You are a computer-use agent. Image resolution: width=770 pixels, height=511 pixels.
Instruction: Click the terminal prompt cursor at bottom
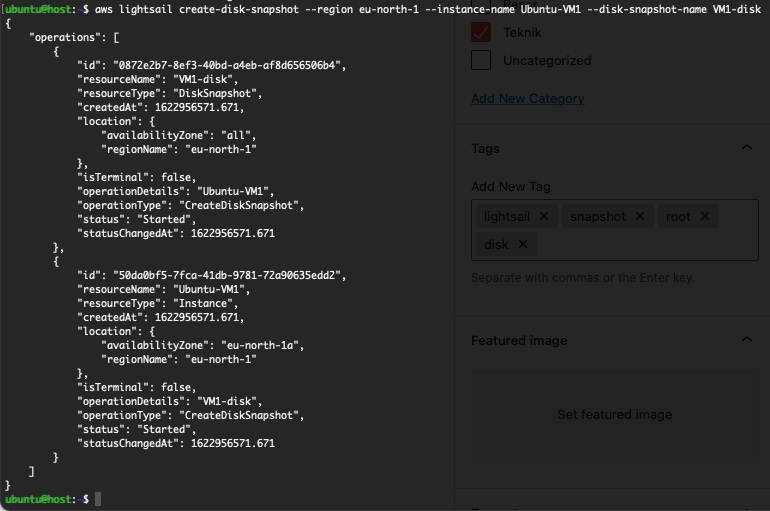(98, 498)
